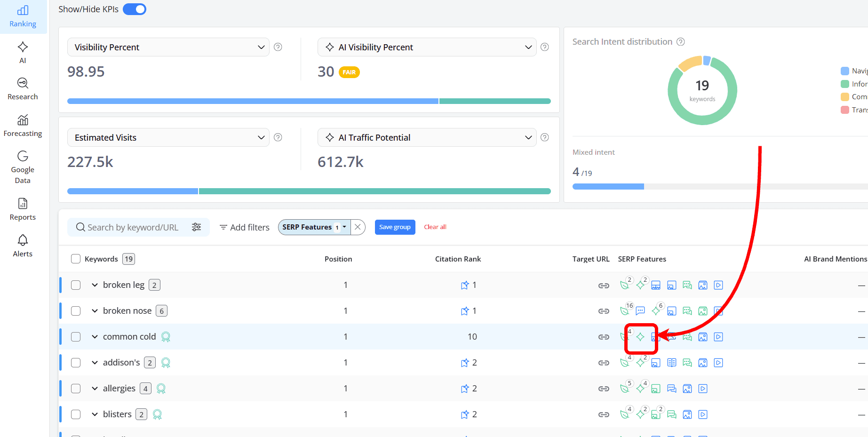Select all keywords with the header checkbox

[x=76, y=259]
